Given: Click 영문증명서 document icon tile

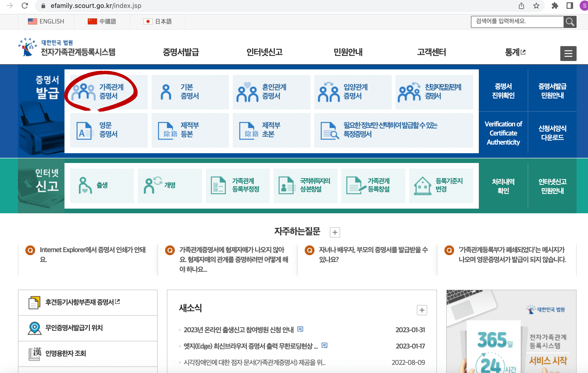Looking at the screenshot, I should pos(84,130).
